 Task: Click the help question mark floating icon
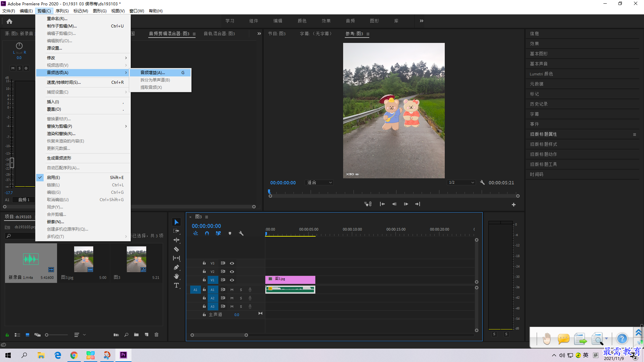pyautogui.click(x=622, y=339)
